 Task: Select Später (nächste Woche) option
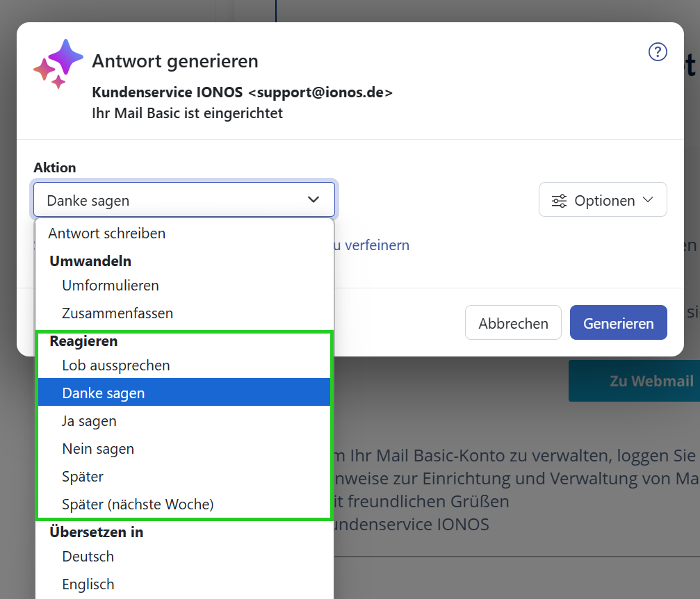click(184, 504)
